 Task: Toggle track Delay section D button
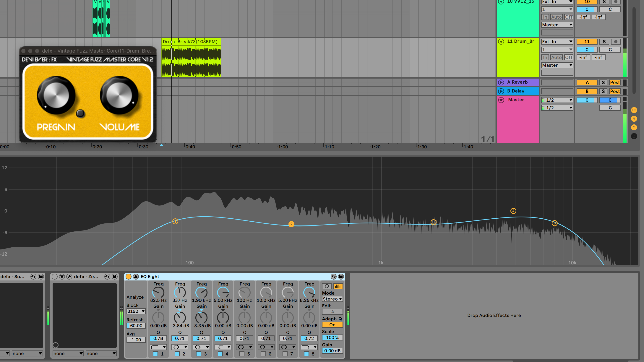click(x=634, y=136)
